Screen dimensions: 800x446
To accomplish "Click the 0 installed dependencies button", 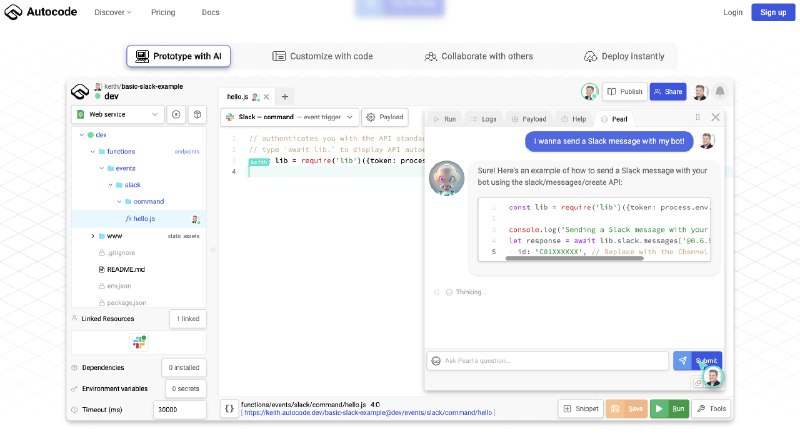I will click(184, 367).
